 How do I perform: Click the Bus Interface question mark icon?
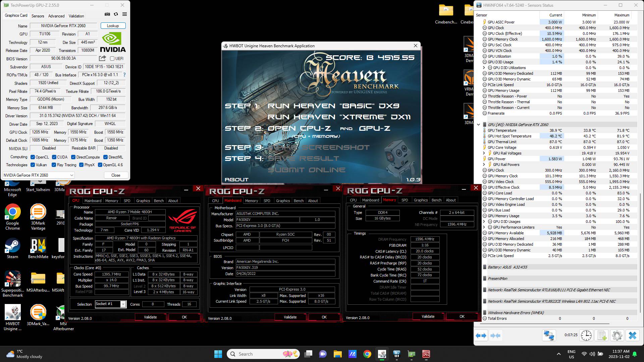tap(124, 75)
